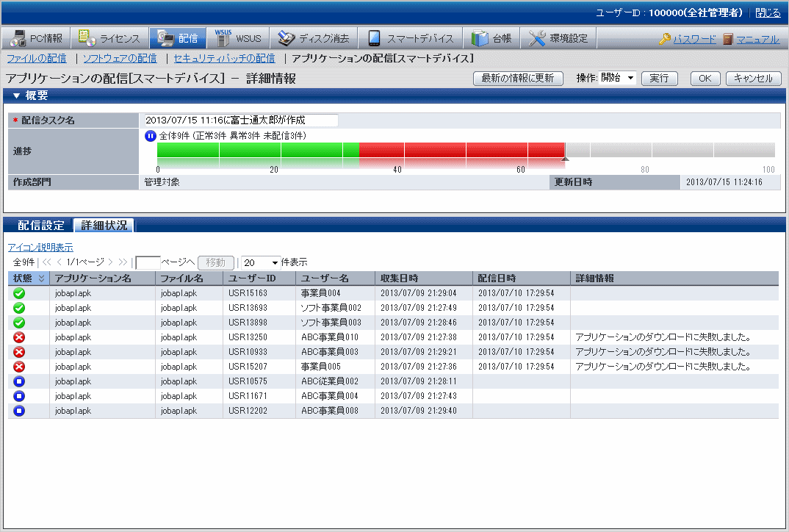The width and height of the screenshot is (789, 532).
Task: Click blue undelivered status icon for USR10575
Action: [x=20, y=381]
